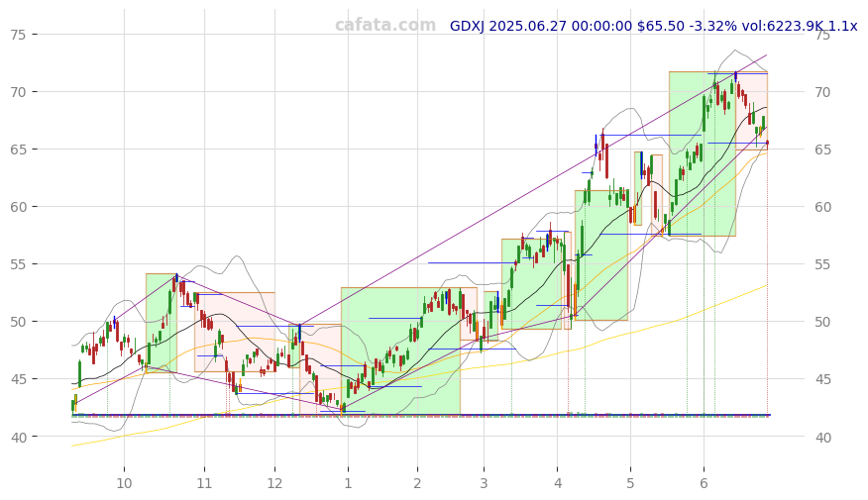Click the 1.1x volume ratio in the header

tap(842, 26)
